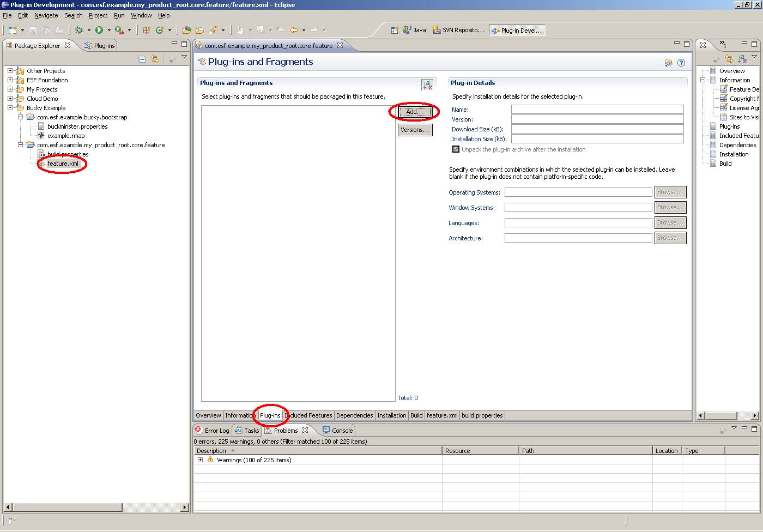Screen dimensions: 763x532
Task: Click the Name input field
Action: 597,110
